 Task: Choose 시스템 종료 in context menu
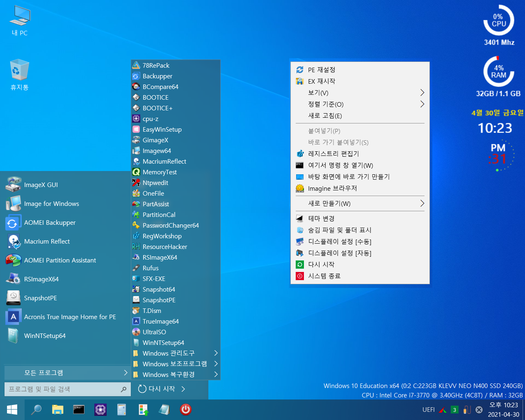tap(360, 276)
